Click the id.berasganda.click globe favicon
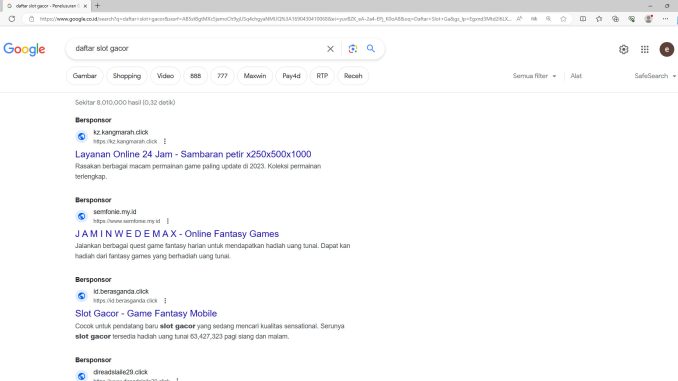Screen dimensions: 678x381 click(81, 296)
